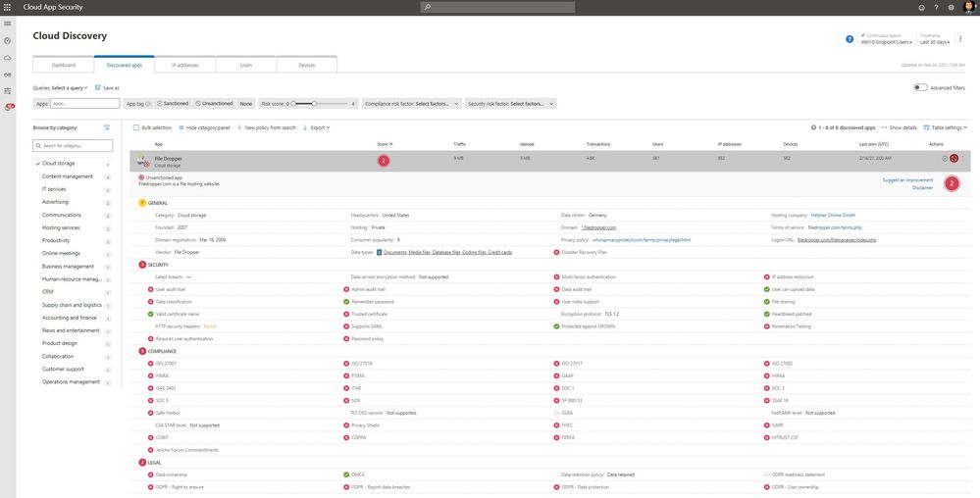980x498 pixels.
Task: Click the category filter funnel icon
Action: click(107, 127)
